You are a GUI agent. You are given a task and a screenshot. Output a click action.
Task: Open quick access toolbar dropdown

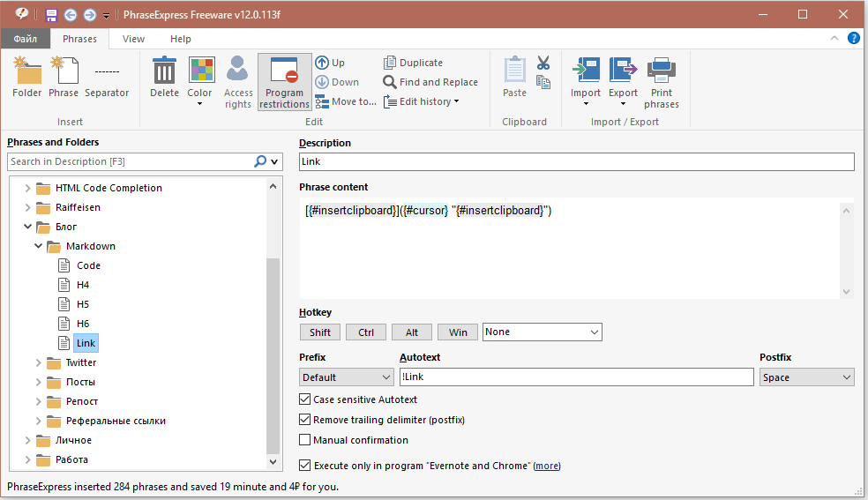[106, 16]
